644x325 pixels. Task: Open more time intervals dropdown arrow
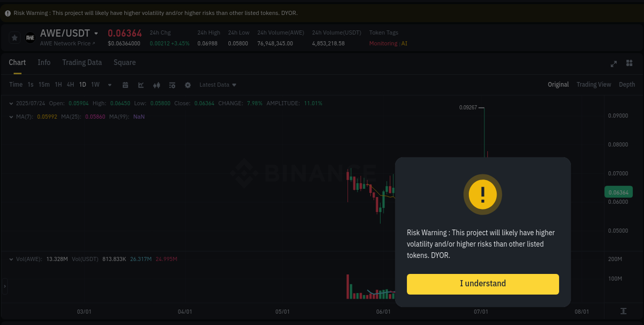(x=109, y=84)
